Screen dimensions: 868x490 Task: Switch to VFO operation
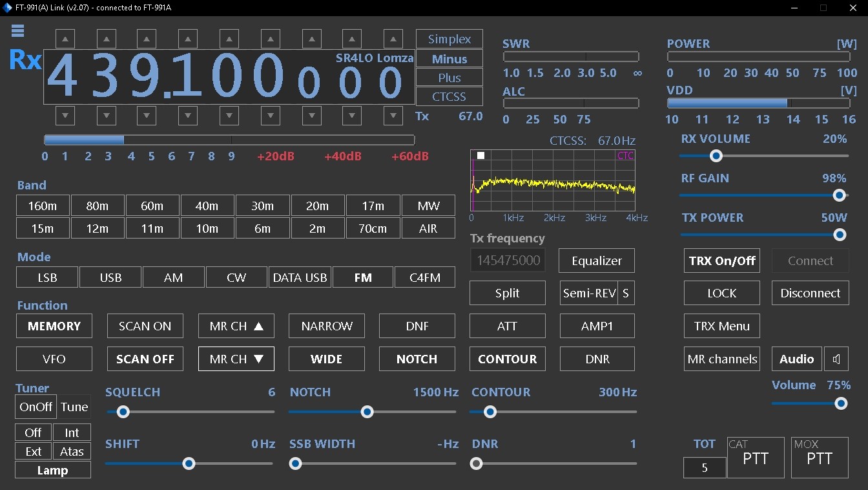(x=54, y=359)
